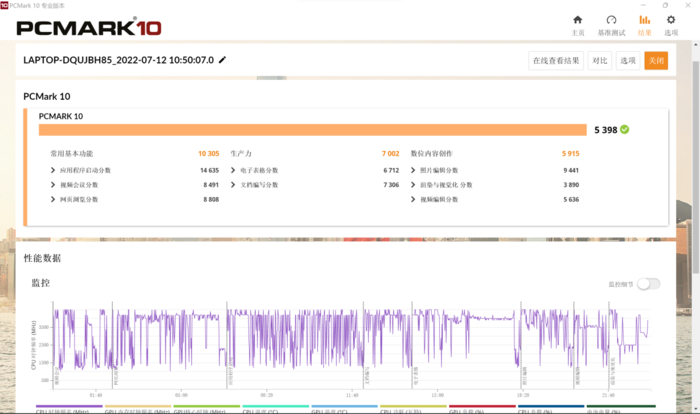This screenshot has width=700, height=414.
Task: Click the purple CPU clock legend line
Action: (69, 406)
